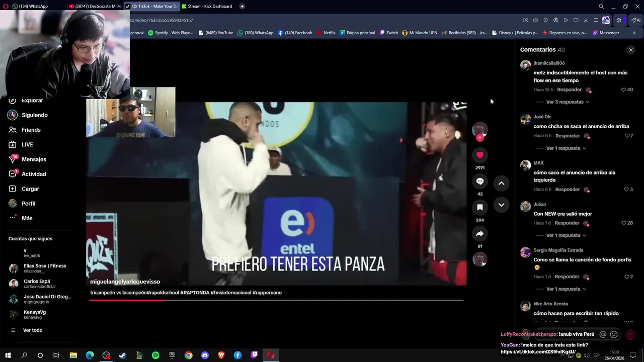The width and height of the screenshot is (644, 362).
Task: Open Twitch bookmark
Action: pos(389,33)
